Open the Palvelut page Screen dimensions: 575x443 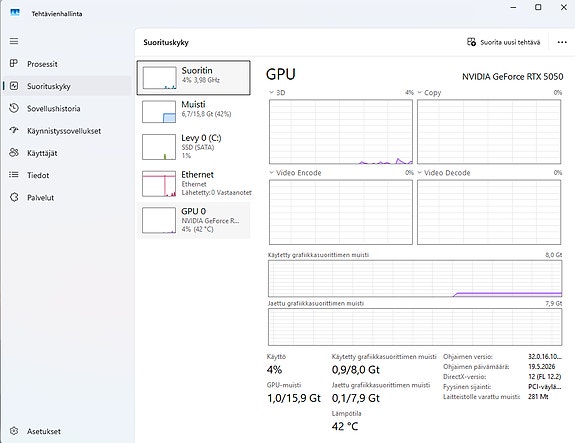click(67, 198)
